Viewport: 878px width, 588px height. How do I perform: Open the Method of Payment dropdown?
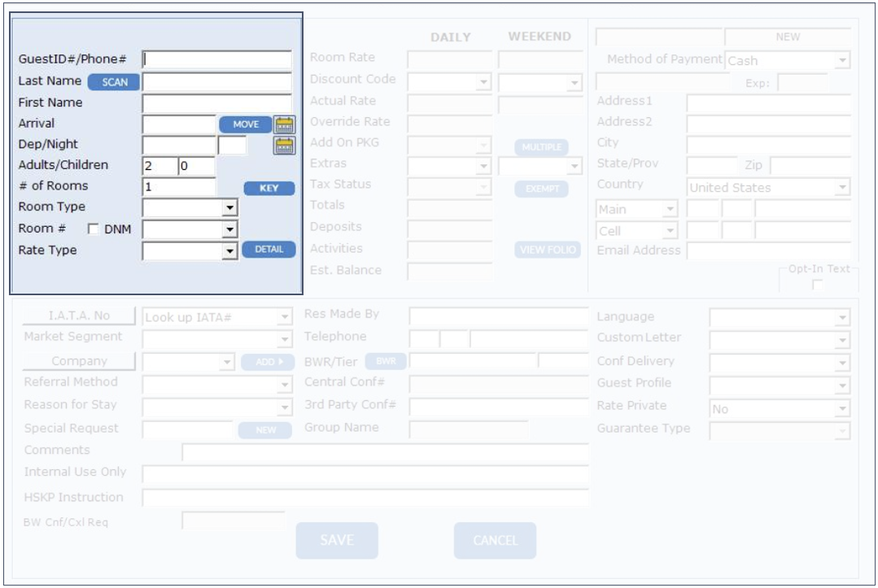point(842,61)
